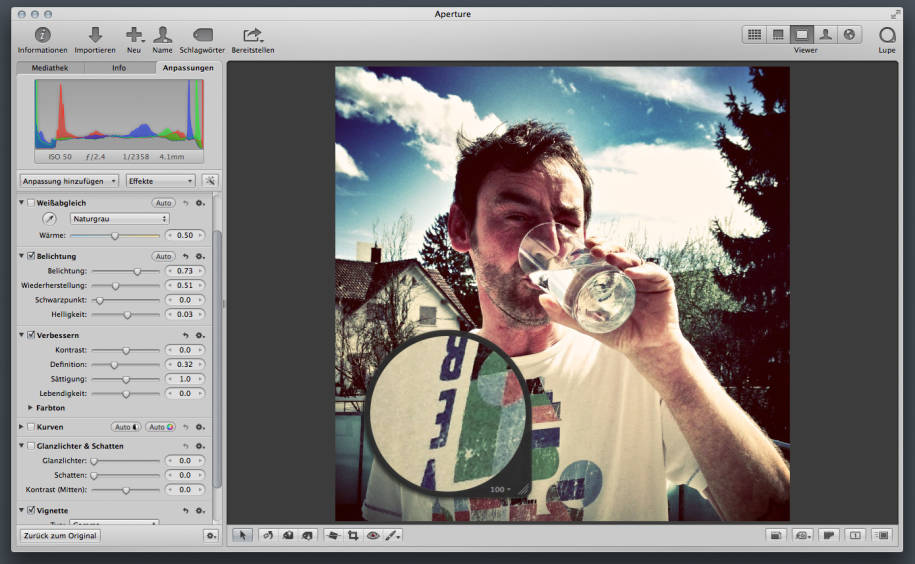This screenshot has height=564, width=915.
Task: Uncheck the Verbessern adjustment
Action: coord(31,335)
